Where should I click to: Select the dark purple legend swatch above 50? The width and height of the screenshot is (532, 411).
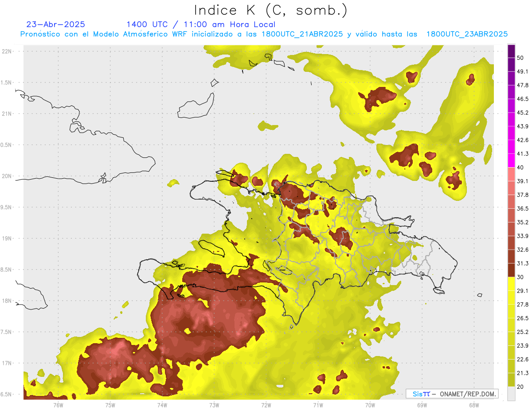click(512, 51)
